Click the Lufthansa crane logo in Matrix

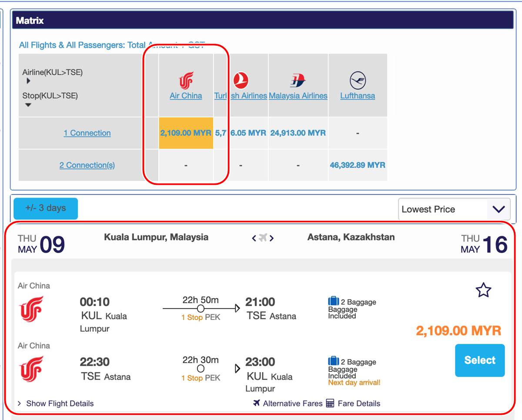click(358, 80)
